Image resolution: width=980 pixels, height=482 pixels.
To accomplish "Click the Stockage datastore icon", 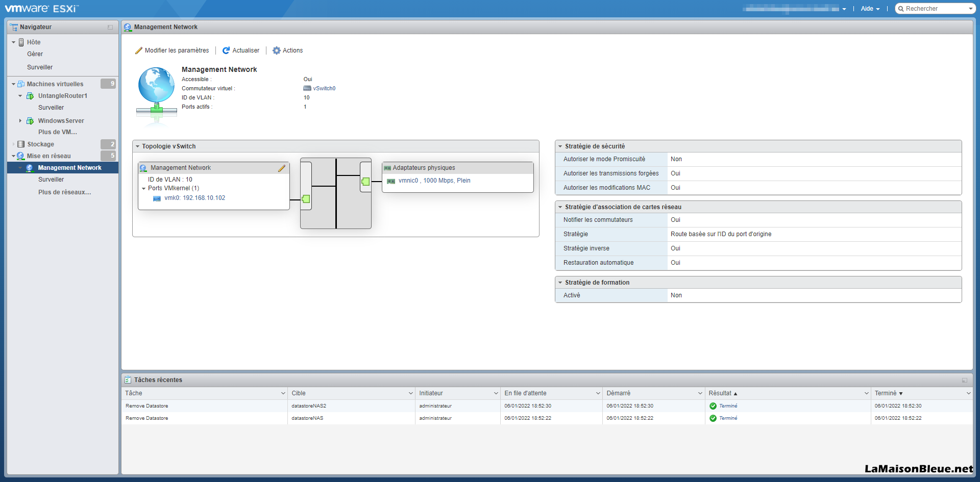I will pos(21,144).
